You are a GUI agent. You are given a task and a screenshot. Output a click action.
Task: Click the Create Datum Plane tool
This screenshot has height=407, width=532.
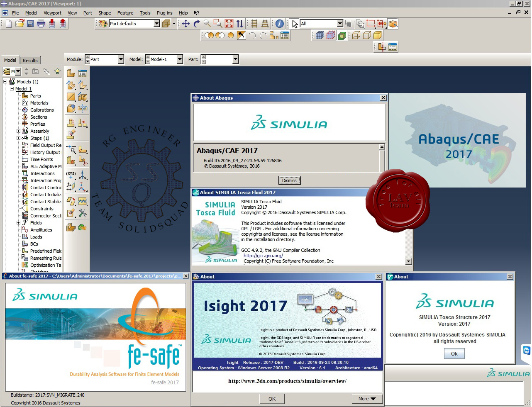71,187
